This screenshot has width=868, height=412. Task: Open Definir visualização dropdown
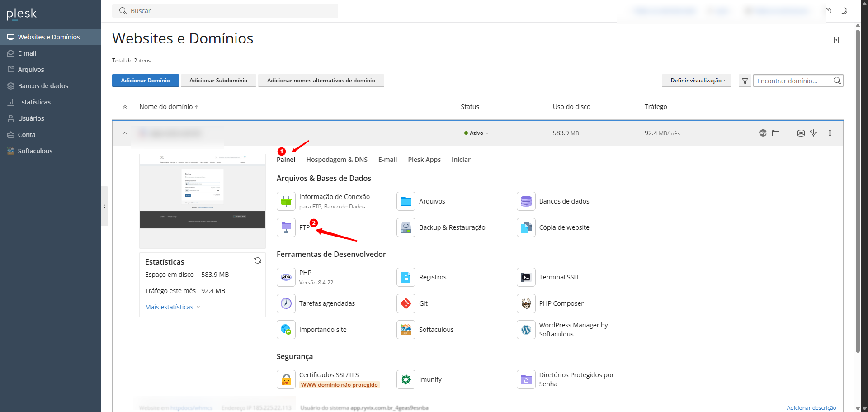(697, 81)
